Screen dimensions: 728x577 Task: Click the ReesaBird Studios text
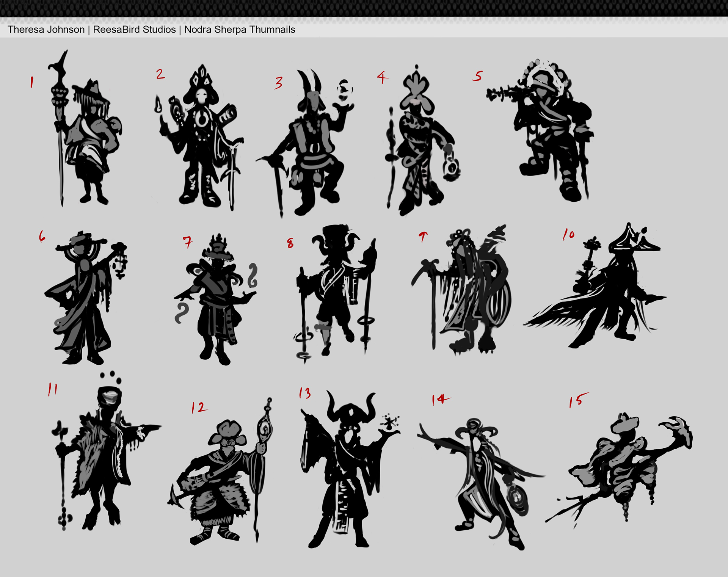click(134, 30)
